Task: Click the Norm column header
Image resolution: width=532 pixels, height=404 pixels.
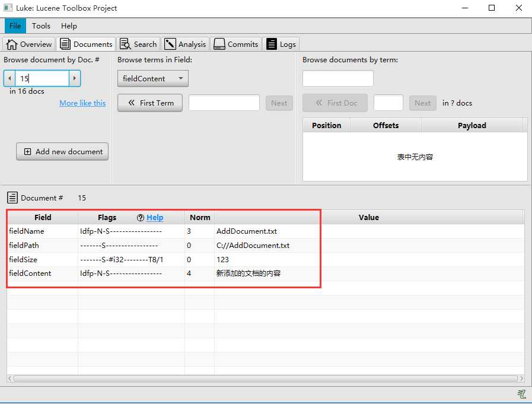Action: pyautogui.click(x=200, y=217)
